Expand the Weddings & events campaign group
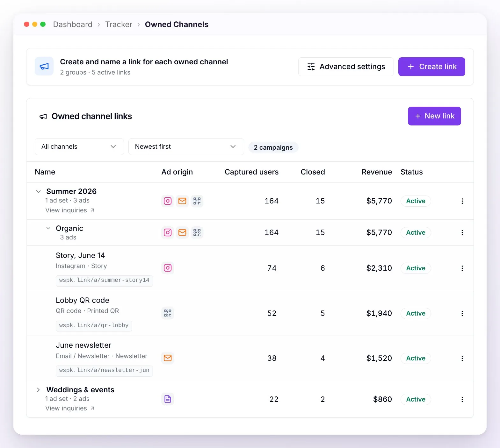The width and height of the screenshot is (500, 448). pos(38,390)
